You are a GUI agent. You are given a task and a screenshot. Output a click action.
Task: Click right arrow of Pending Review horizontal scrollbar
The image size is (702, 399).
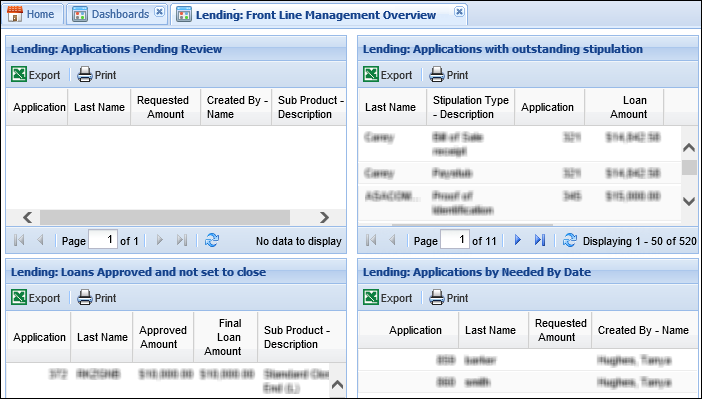324,218
